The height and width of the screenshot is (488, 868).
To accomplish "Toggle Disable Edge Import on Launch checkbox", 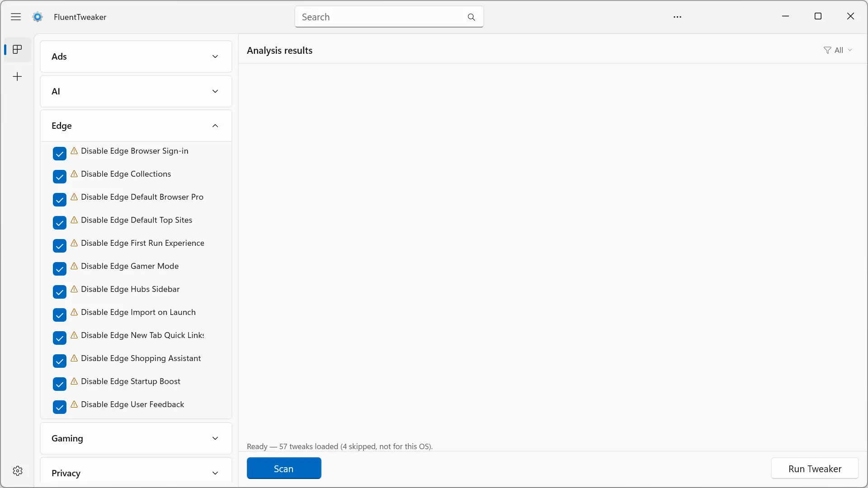I will click(x=60, y=315).
